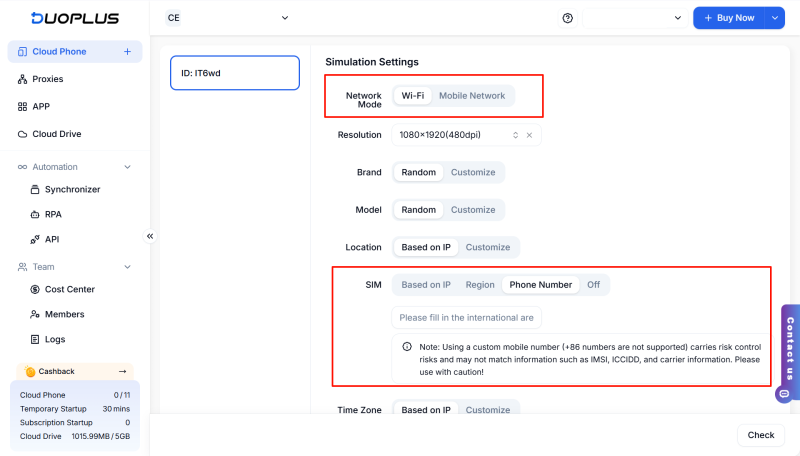Collapse sidebar with double chevron icon
This screenshot has width=800, height=456.
click(150, 236)
